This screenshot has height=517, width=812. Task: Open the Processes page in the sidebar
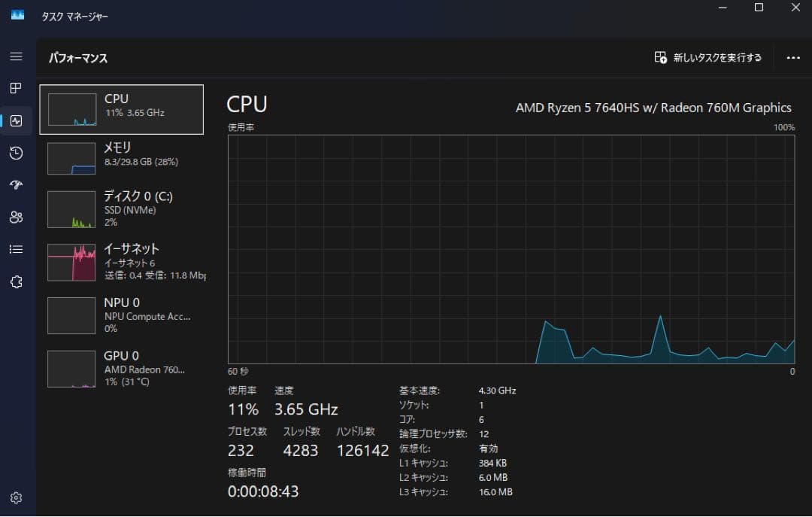17,88
